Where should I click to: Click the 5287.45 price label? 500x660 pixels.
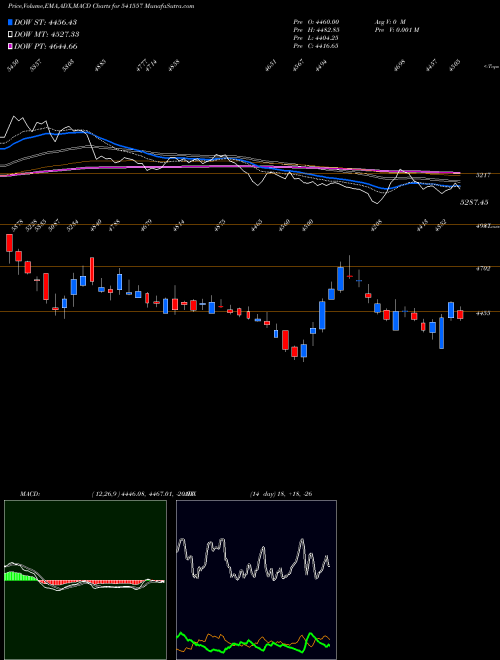(474, 202)
